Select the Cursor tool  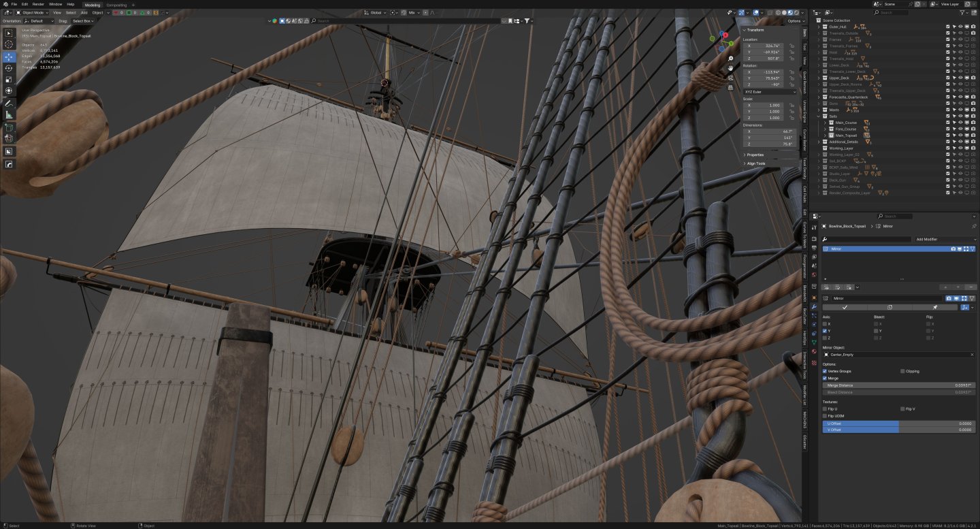[x=9, y=44]
